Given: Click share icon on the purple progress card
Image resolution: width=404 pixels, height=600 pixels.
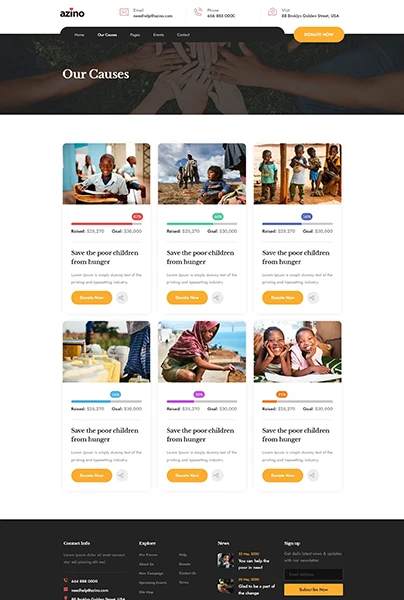Looking at the screenshot, I should coord(217,475).
